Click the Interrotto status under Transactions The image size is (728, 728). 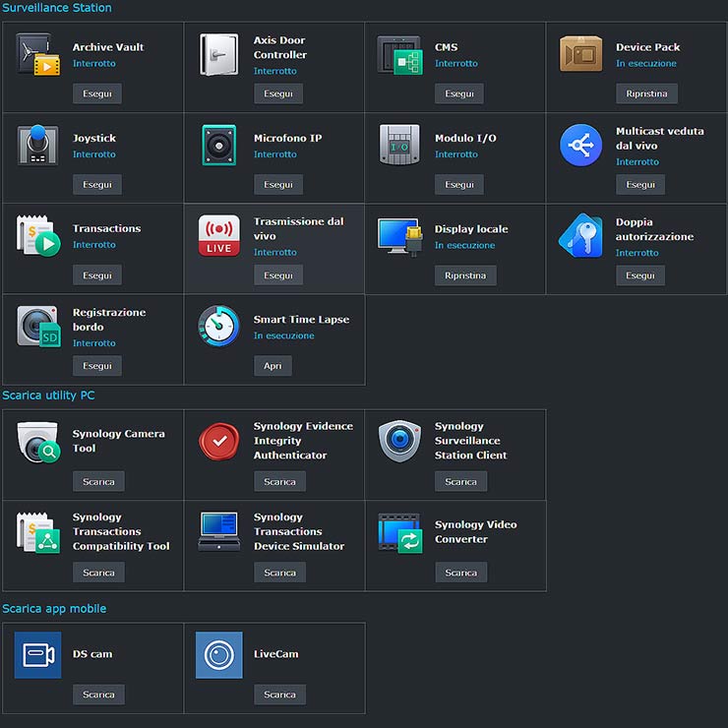(93, 245)
